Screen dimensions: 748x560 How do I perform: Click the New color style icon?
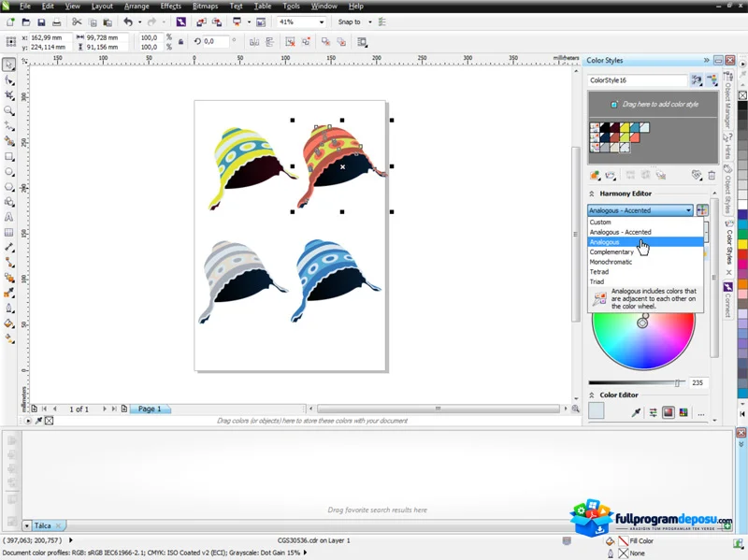pyautogui.click(x=595, y=176)
